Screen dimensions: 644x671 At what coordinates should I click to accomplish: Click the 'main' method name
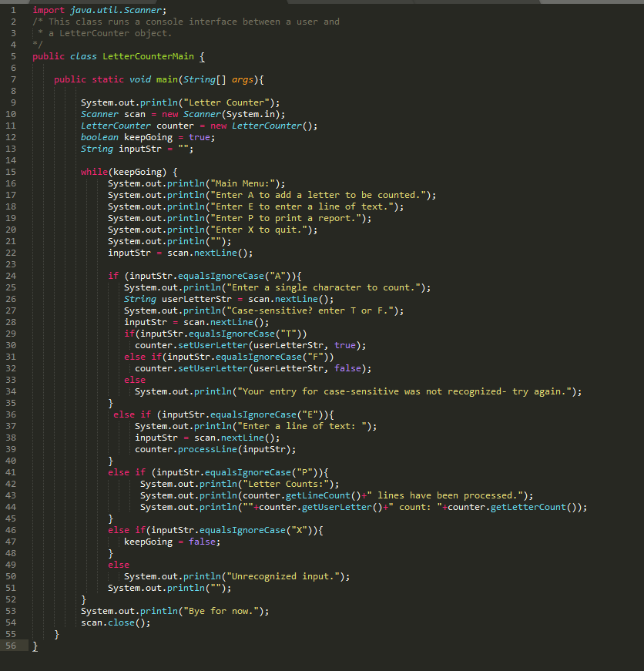click(167, 79)
